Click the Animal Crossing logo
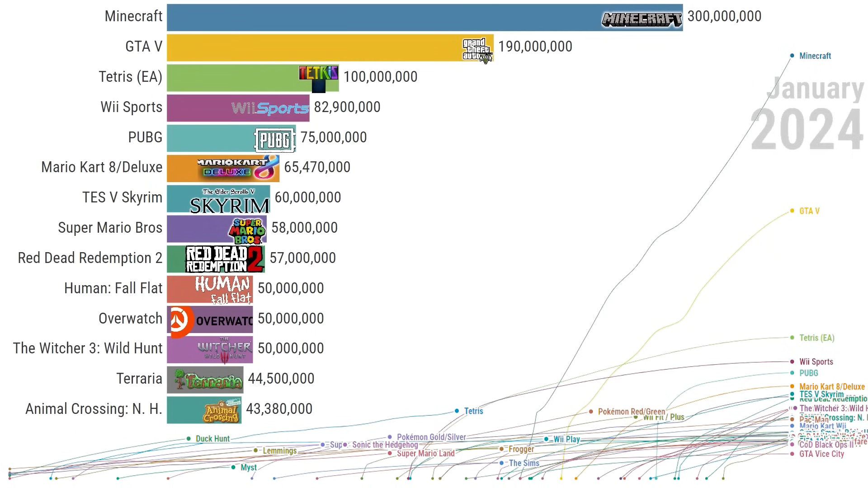The width and height of the screenshot is (868, 488). tap(222, 411)
